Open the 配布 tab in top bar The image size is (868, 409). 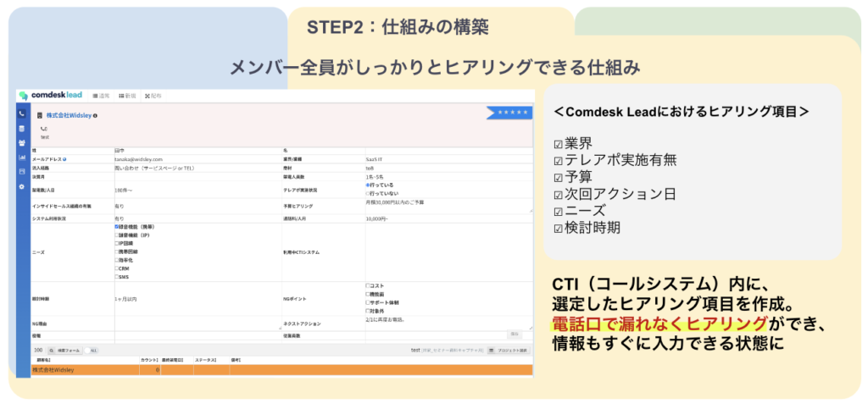(153, 96)
